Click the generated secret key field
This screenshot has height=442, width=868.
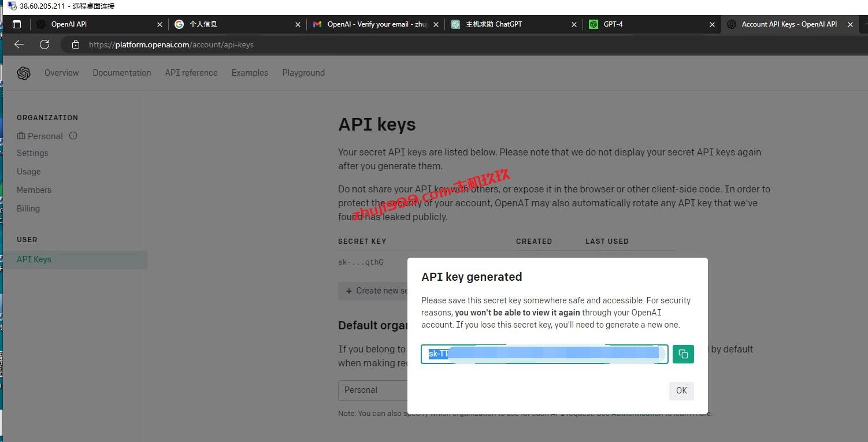coord(544,354)
